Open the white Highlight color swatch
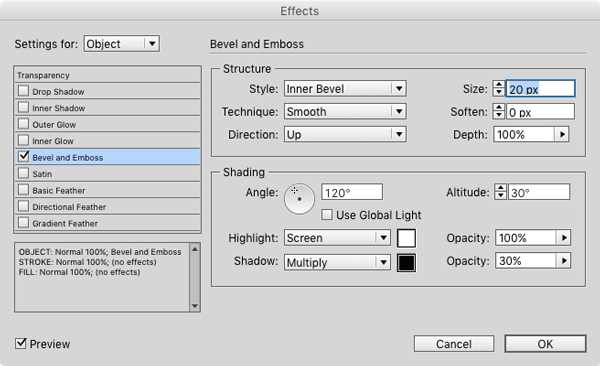600x366 pixels. (406, 238)
